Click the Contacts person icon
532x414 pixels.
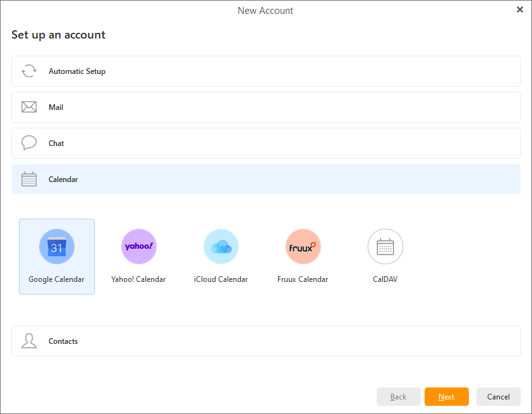point(29,341)
